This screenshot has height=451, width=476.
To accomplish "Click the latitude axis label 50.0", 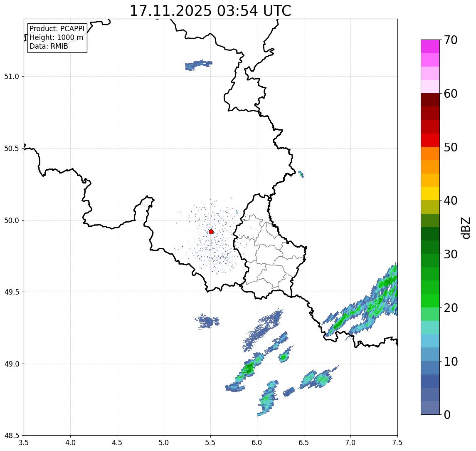I will [12, 220].
